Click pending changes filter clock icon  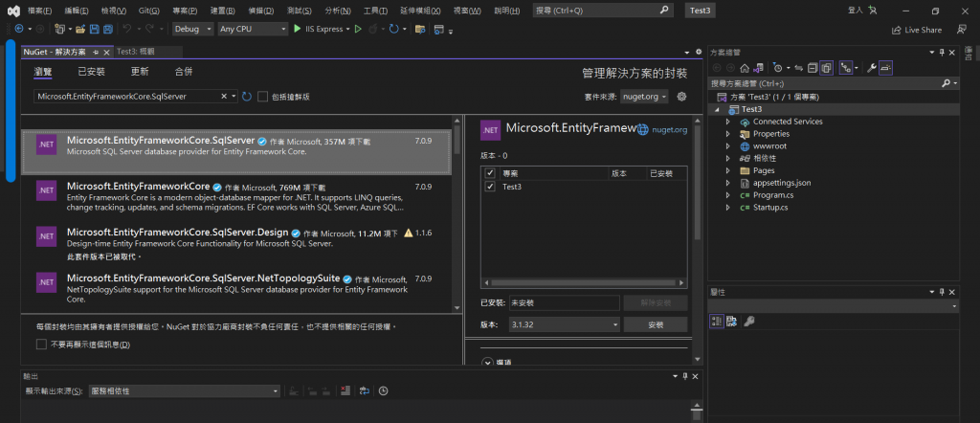[777, 68]
